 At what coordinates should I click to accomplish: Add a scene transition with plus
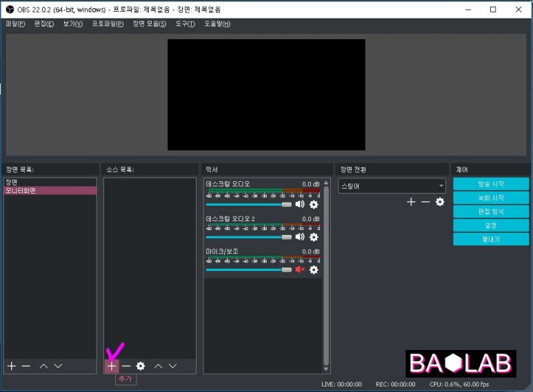411,202
